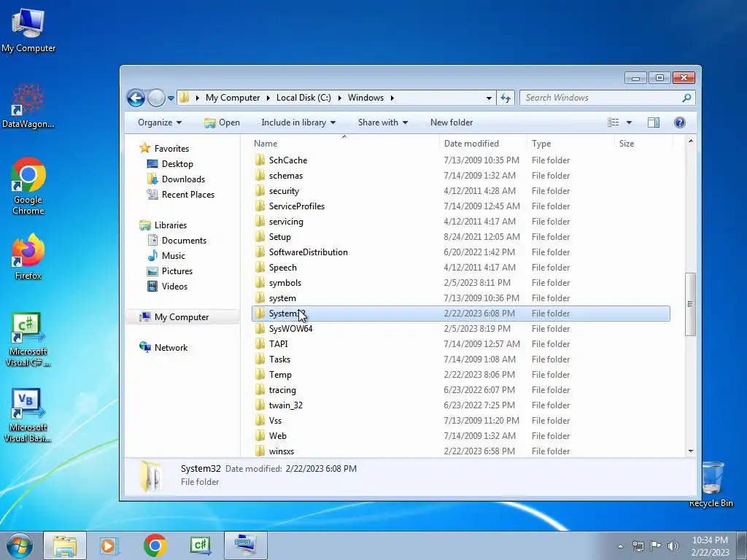Sort by the Type column header
747x560 pixels.
570,144
